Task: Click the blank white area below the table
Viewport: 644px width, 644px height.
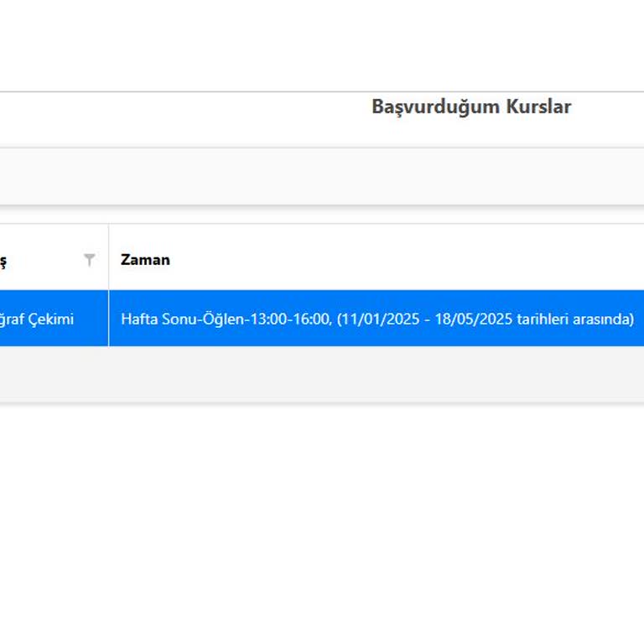Action: coord(322,520)
